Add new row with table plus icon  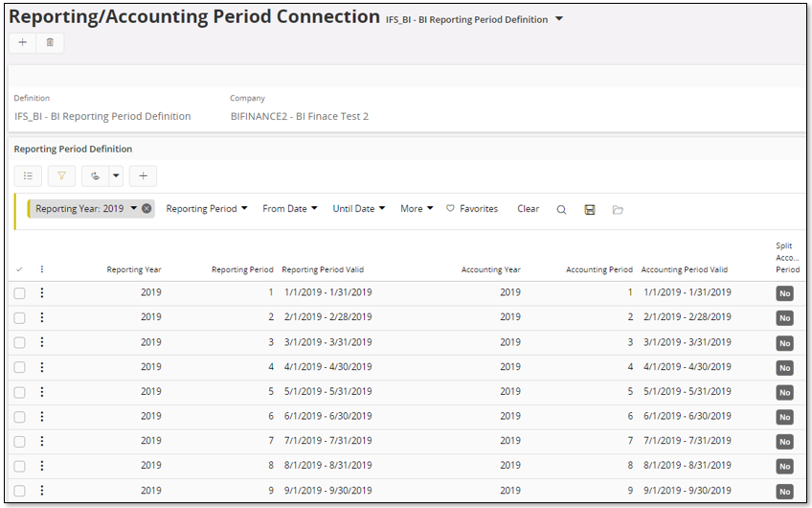pos(143,175)
